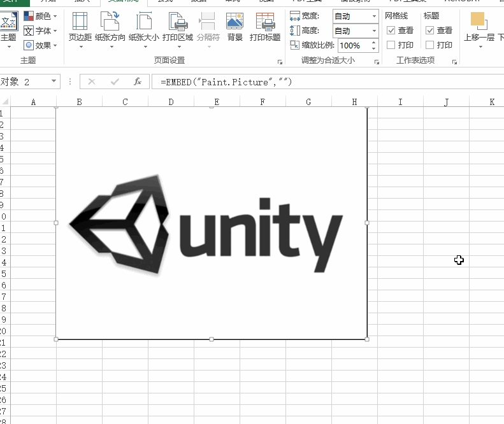
Task: Click the picture's bottom-right corner handle
Action: (x=367, y=339)
